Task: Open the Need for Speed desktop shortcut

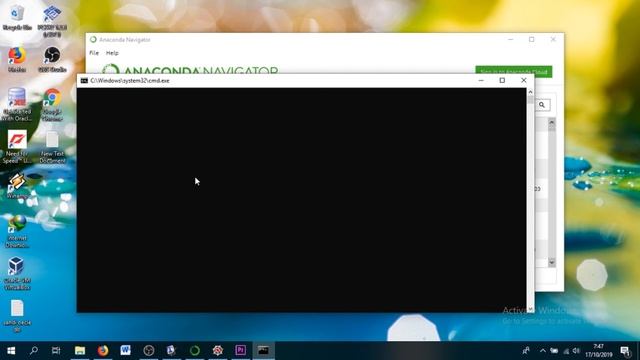Action: pos(17,147)
